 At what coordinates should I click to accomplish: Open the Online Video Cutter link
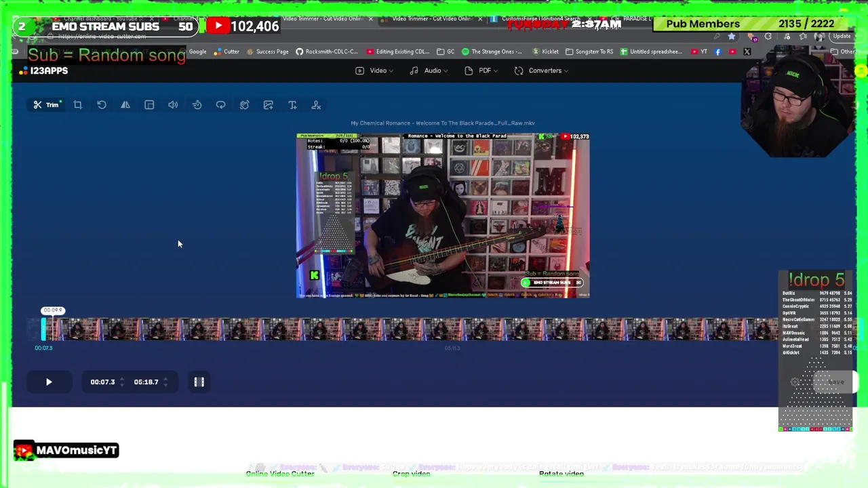(280, 474)
